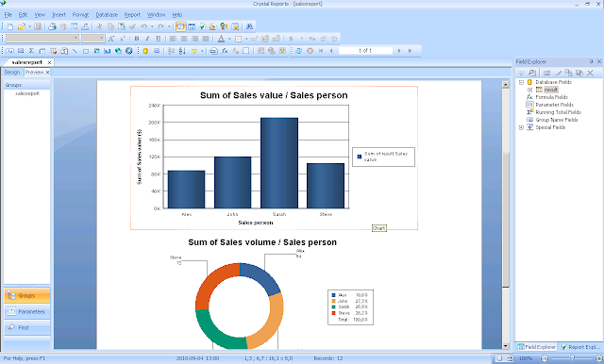Click the zoom out minus button

(545, 358)
